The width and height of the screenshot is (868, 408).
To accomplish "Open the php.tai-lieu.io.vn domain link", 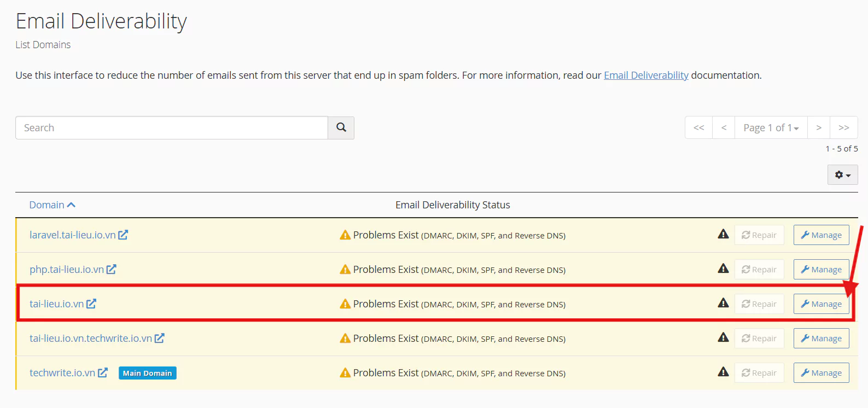I will 67,269.
